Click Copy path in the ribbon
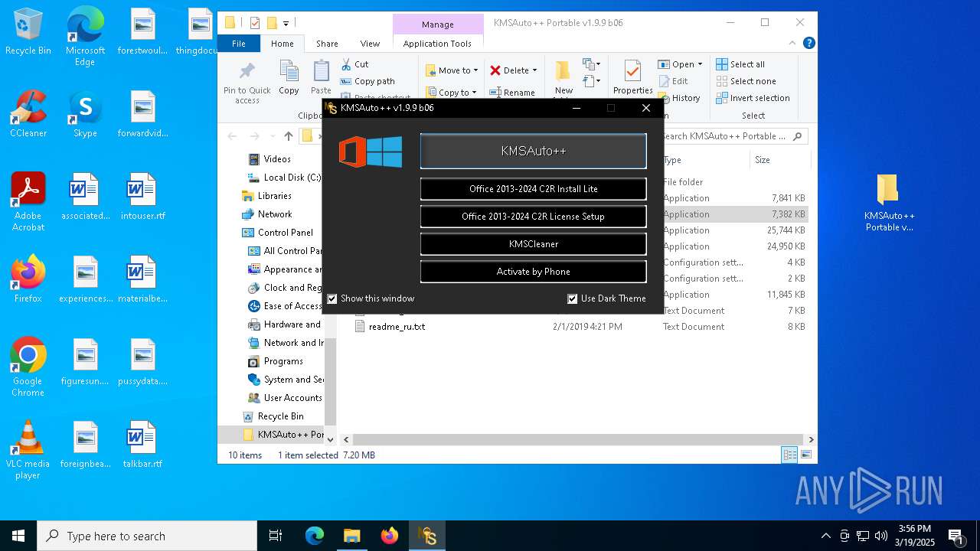This screenshot has height=551, width=980. point(368,81)
